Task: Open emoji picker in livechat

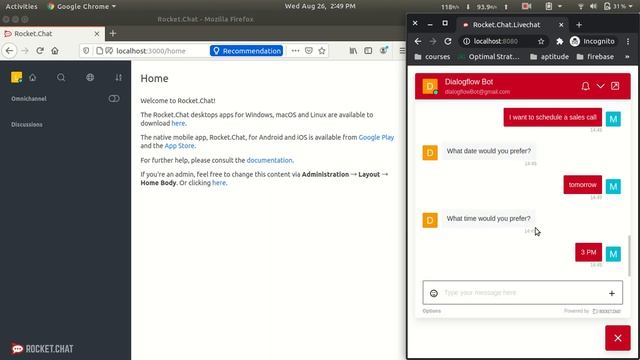Action: click(434, 293)
